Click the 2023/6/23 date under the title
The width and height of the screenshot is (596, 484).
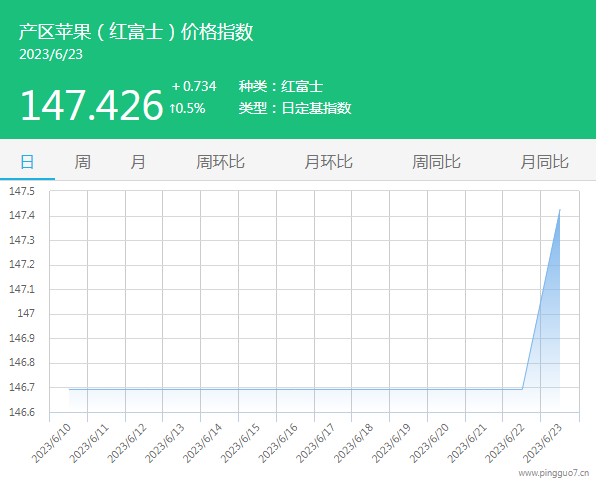[51, 54]
